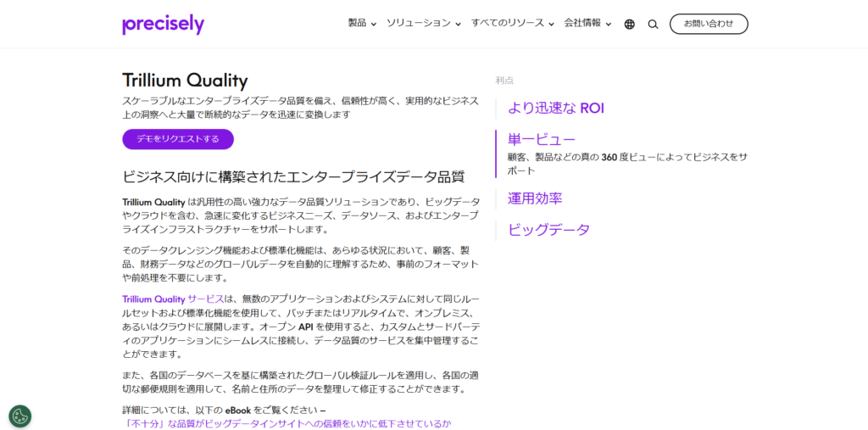Click the お問い合わせ button
The width and height of the screenshot is (868, 430).
coord(709,24)
